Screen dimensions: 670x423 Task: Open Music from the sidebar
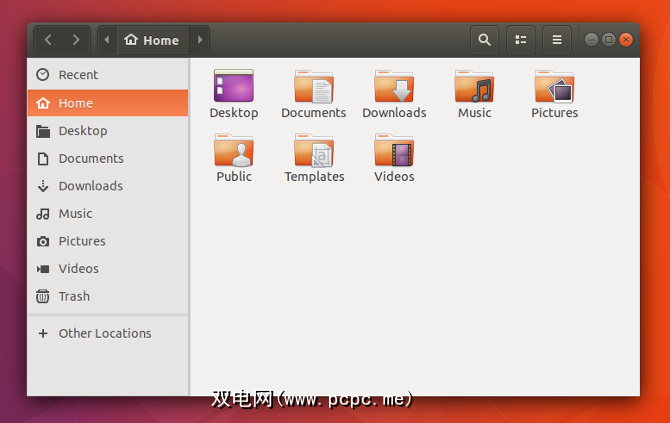click(108, 214)
